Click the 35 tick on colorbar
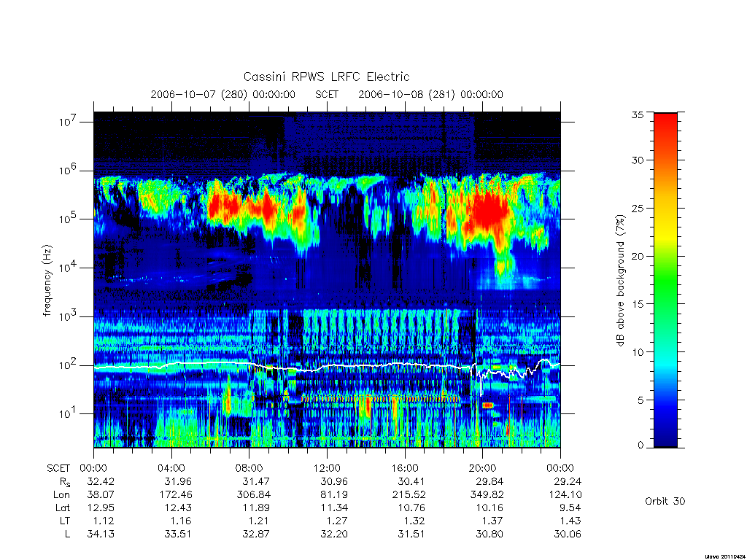Image resolution: width=747 pixels, height=560 pixels. point(637,114)
